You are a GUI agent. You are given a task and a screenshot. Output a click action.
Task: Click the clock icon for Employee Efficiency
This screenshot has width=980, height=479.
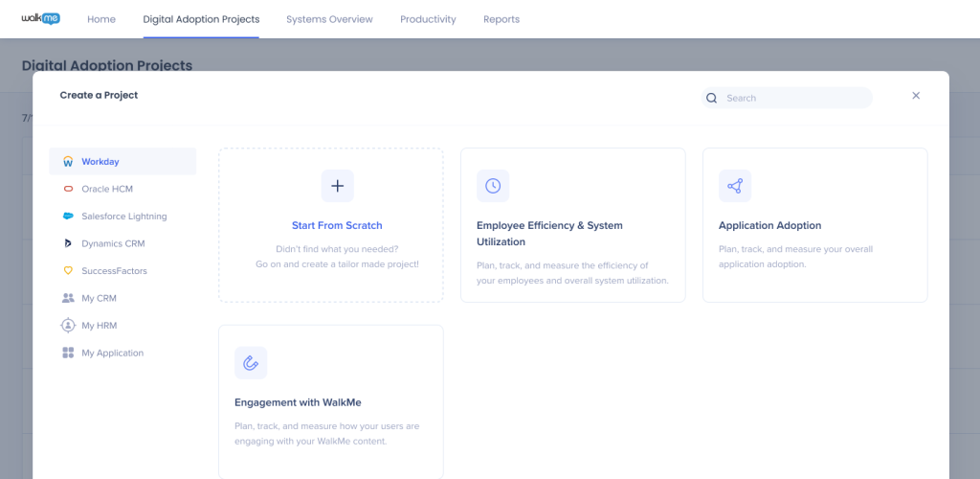pos(493,186)
